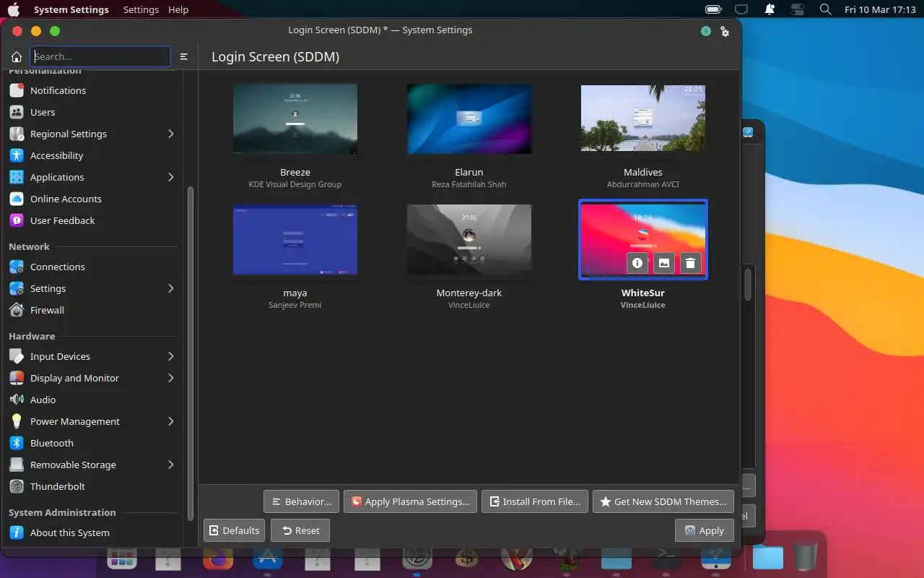This screenshot has width=924, height=578.
Task: Click the sidebar vertical scrollbar
Action: (191, 353)
